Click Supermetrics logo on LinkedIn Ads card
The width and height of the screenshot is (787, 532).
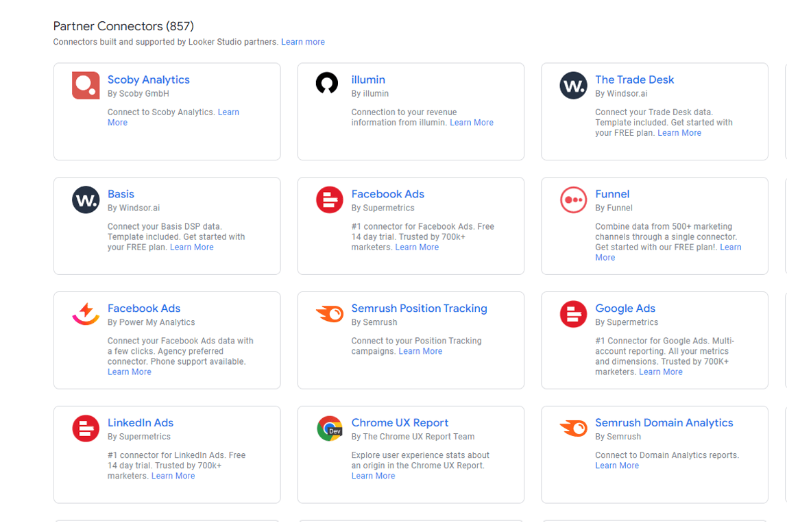pos(86,428)
